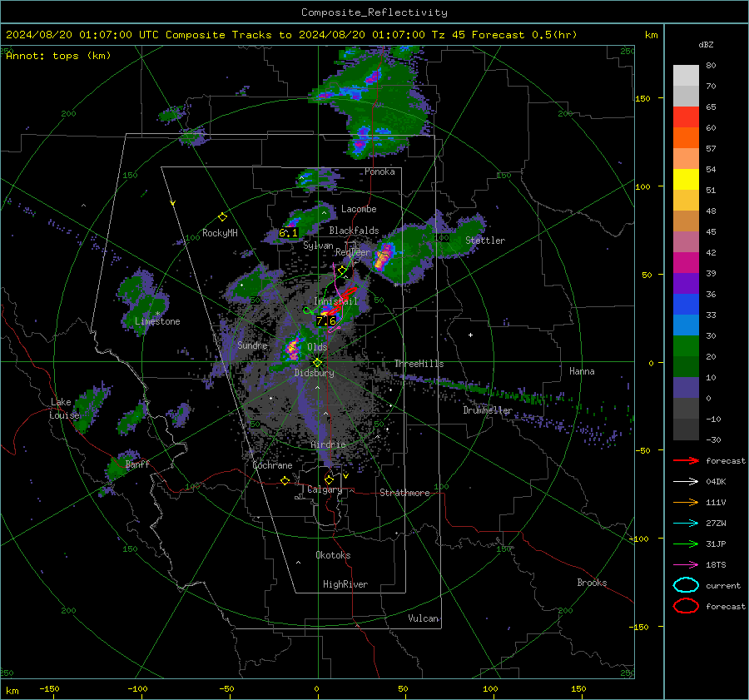The image size is (749, 700).
Task: Click the Olds town label
Action: pos(317,347)
